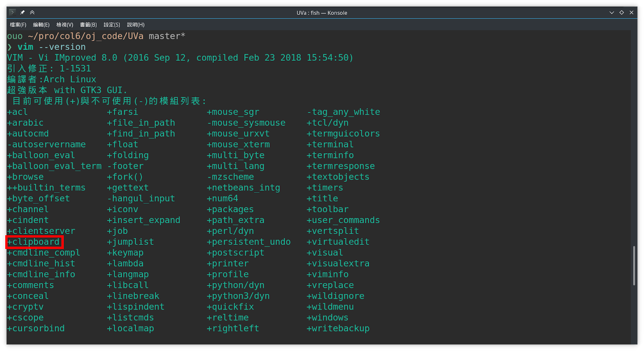Viewport: 644px width, 351px height.
Task: Minimize the Konsole window
Action: coord(612,12)
